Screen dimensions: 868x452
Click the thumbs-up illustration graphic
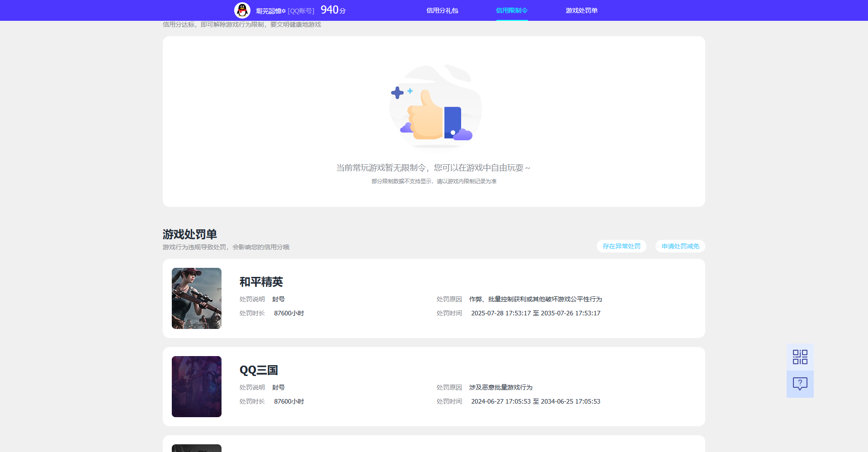(433, 109)
